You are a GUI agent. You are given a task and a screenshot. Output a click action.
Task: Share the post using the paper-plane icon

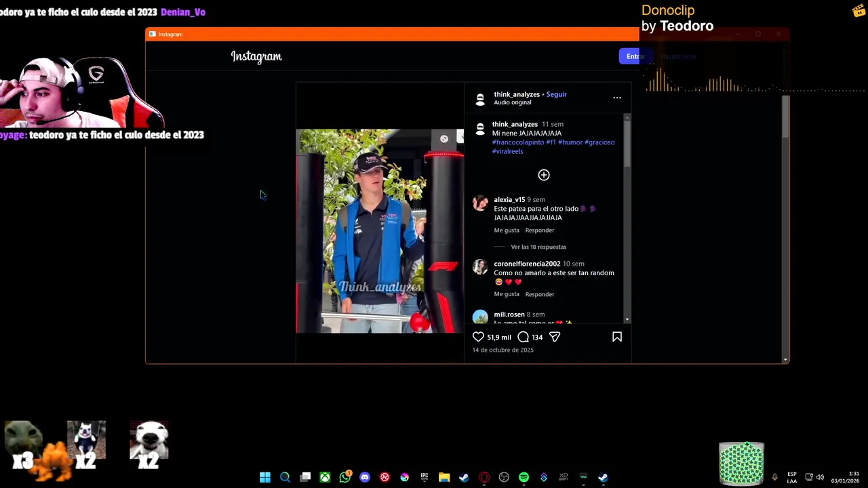[555, 337]
